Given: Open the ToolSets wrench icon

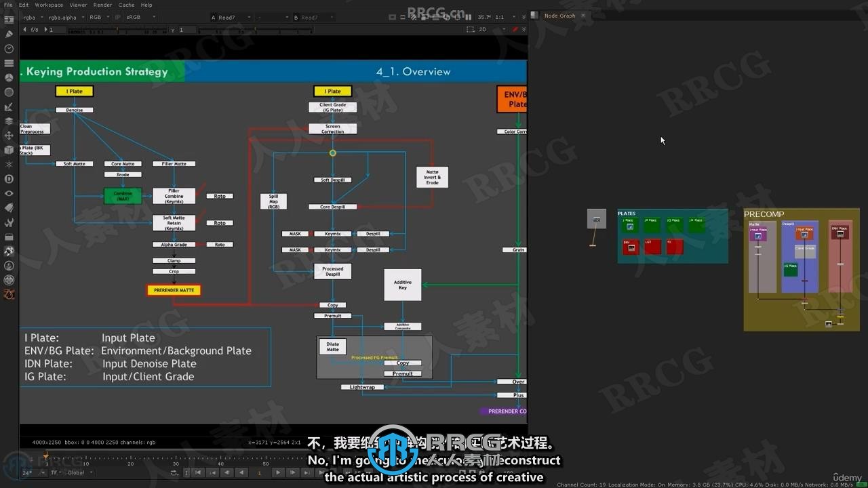Looking at the screenshot, I should [x=9, y=222].
